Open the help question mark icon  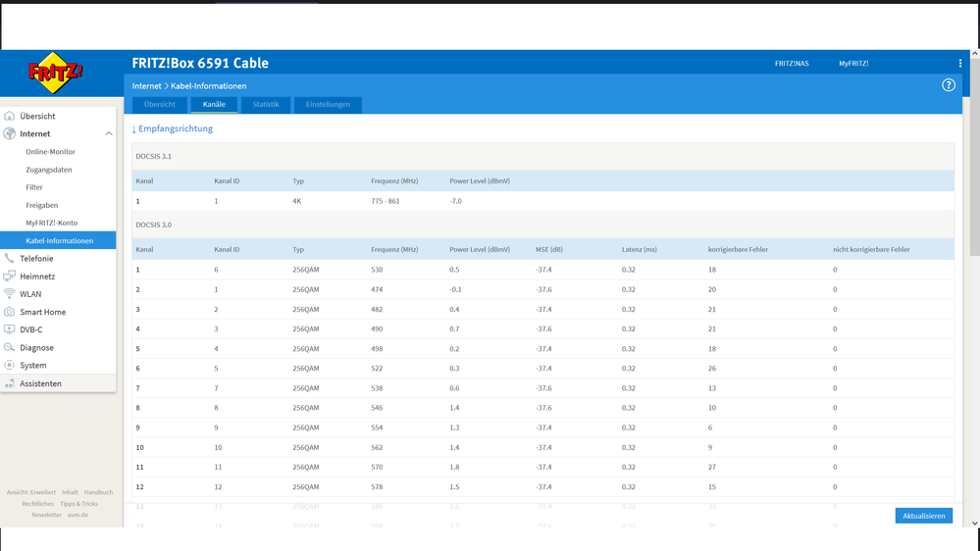[x=949, y=85]
